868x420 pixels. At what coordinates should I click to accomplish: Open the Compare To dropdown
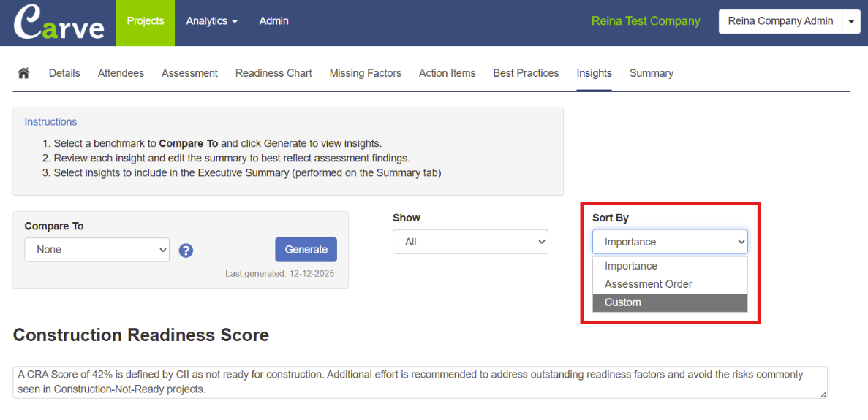pos(97,250)
